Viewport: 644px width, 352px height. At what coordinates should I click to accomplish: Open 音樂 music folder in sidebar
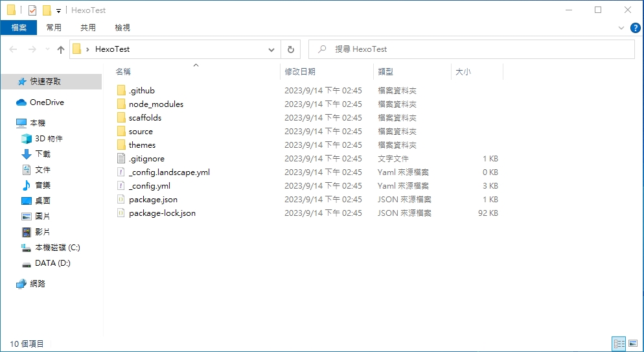tap(36, 185)
